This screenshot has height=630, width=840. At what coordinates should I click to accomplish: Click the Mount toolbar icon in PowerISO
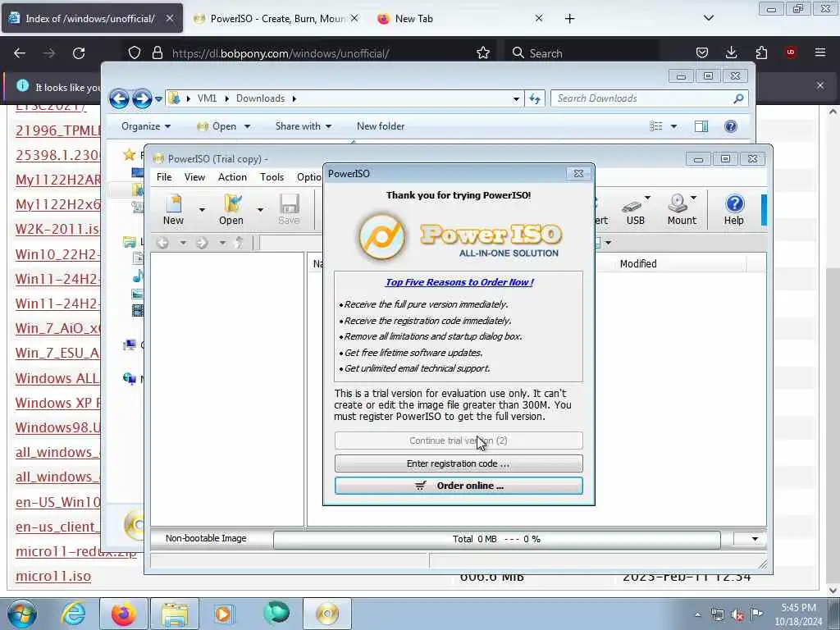tap(682, 209)
